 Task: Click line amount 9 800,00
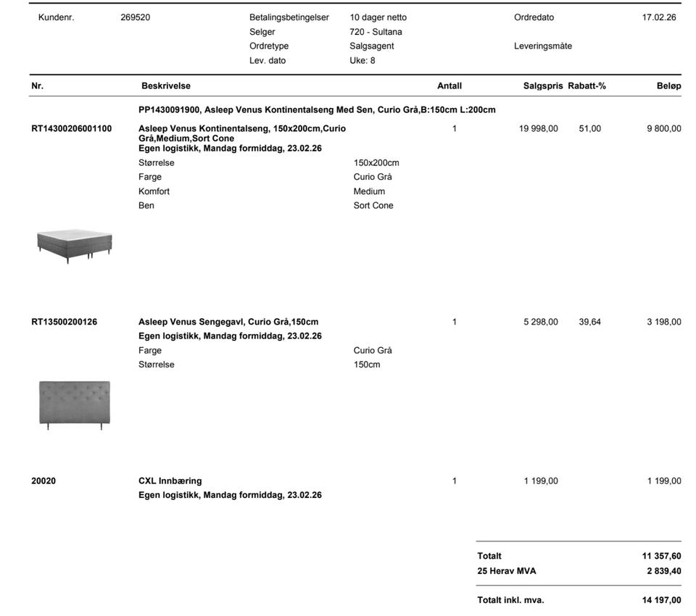664,129
